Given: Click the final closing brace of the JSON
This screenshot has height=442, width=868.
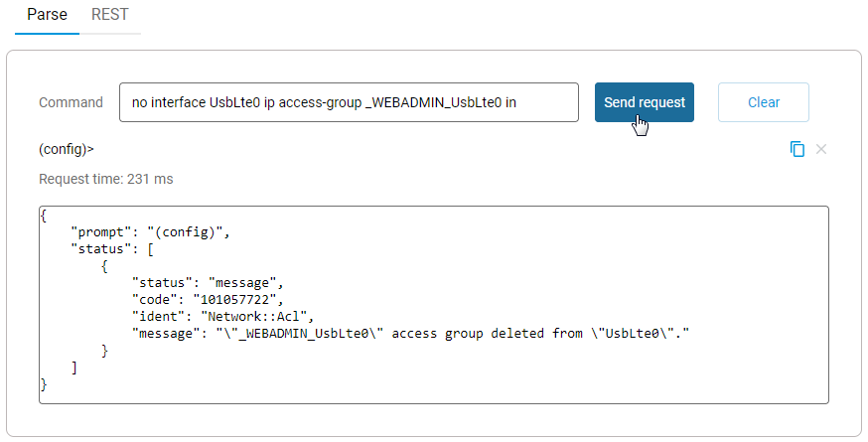Looking at the screenshot, I should coord(44,383).
